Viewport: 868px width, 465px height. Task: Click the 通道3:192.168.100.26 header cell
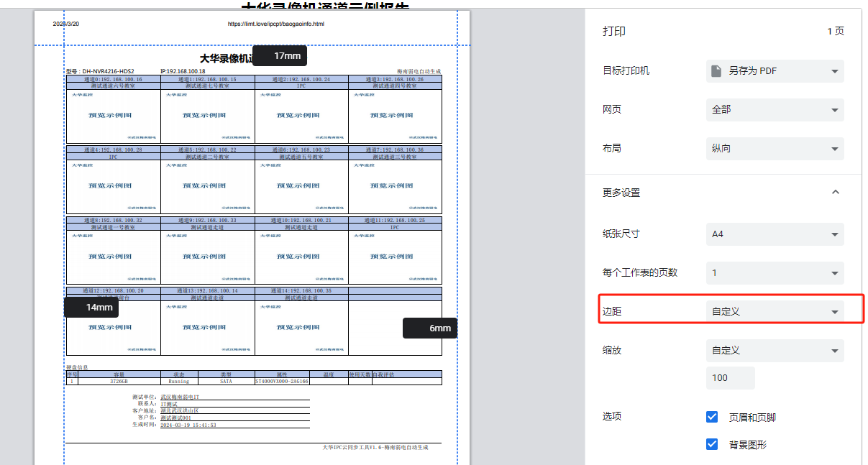click(395, 79)
